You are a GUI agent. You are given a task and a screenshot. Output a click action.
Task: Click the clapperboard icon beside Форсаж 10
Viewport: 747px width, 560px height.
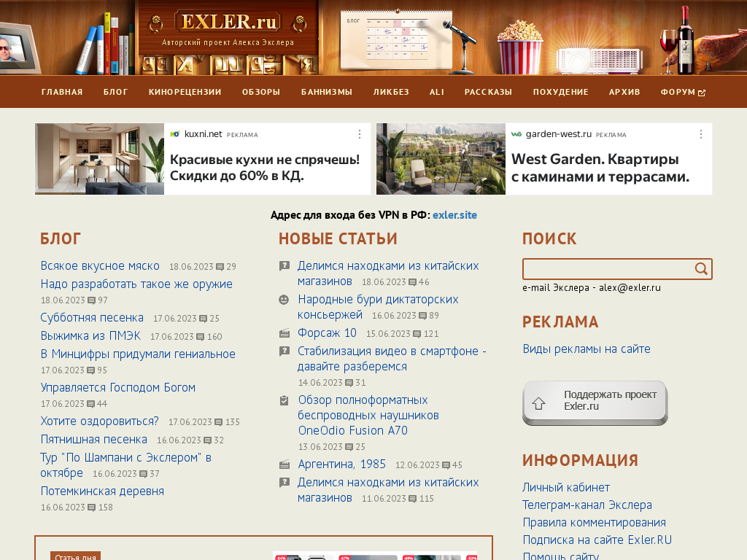285,333
